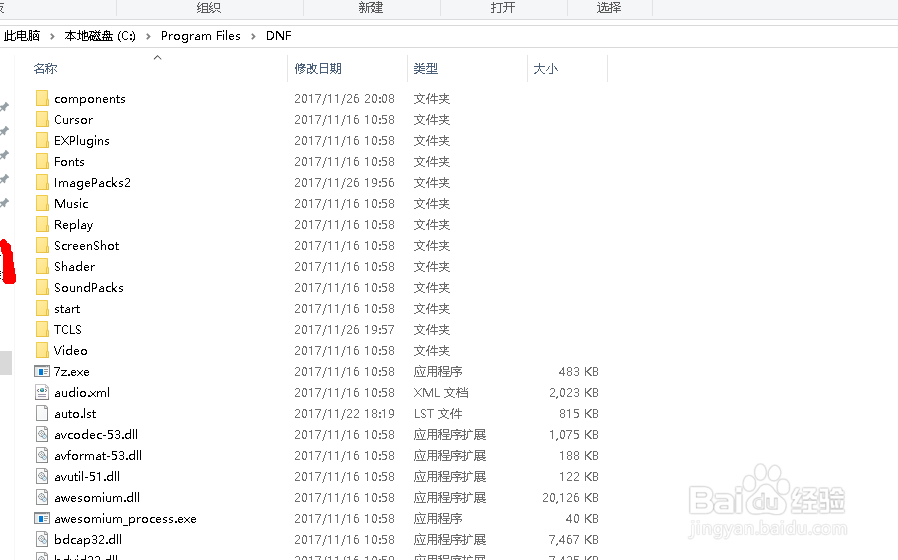Viewport: 898px width, 560px height.
Task: Sort files by 修改日期 column header
Action: (x=318, y=69)
